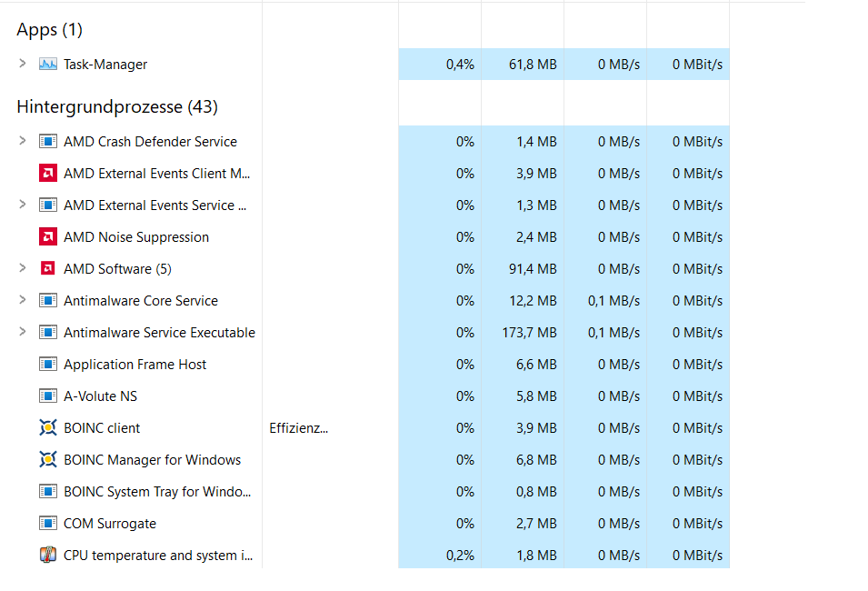868x591 pixels.
Task: Click BOINC Manager 6,8 MB memory value
Action: (536, 460)
